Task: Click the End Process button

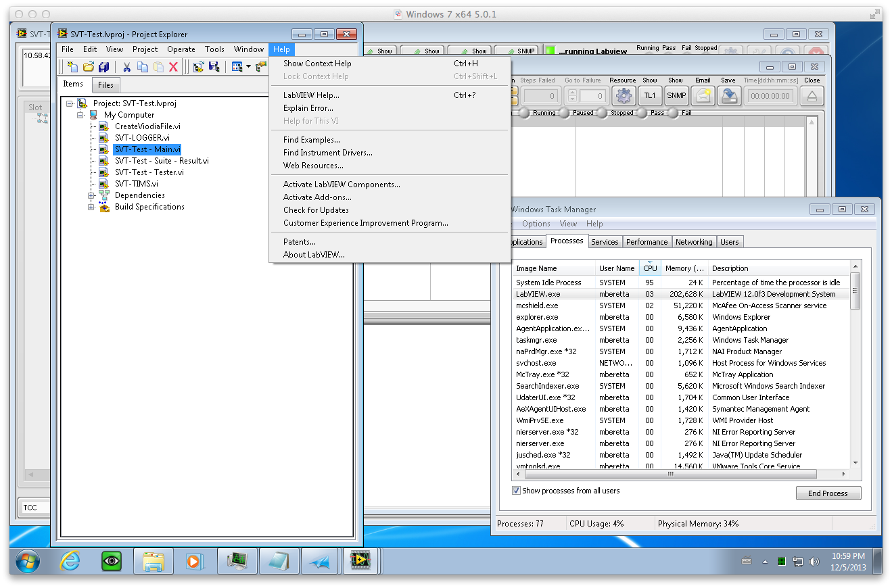Action: [x=828, y=493]
